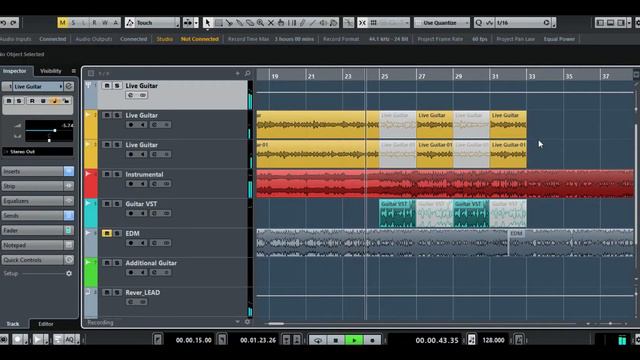The width and height of the screenshot is (640, 360).
Task: Unmute the EDM track
Action: click(x=107, y=233)
